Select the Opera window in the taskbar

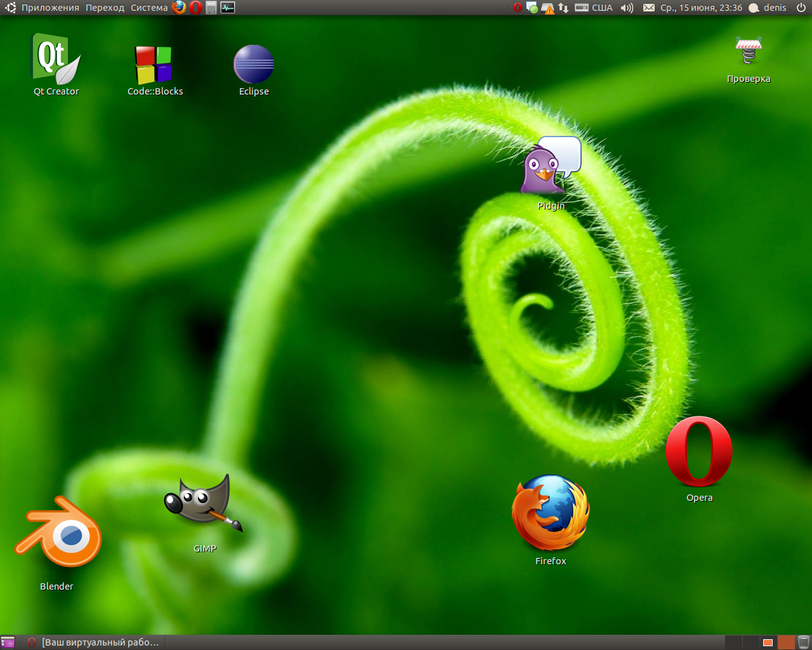pyautogui.click(x=94, y=642)
